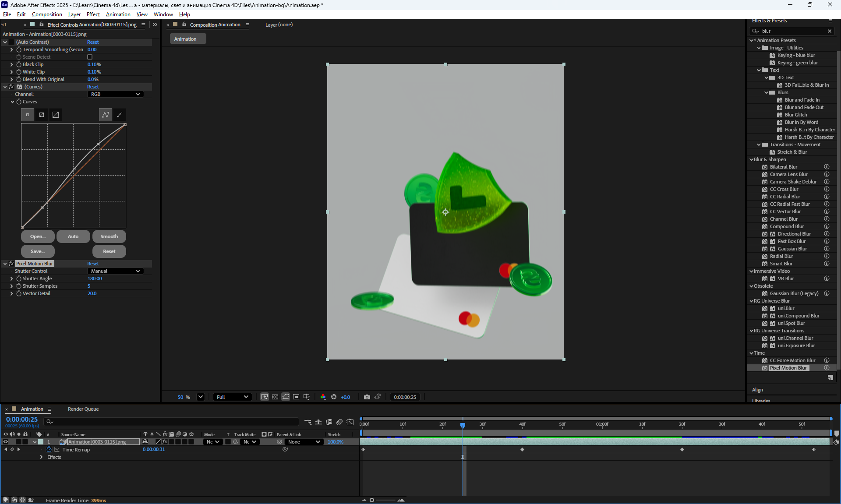The height and width of the screenshot is (504, 841).
Task: Open the curves Channel RGB dropdown
Action: [x=116, y=94]
